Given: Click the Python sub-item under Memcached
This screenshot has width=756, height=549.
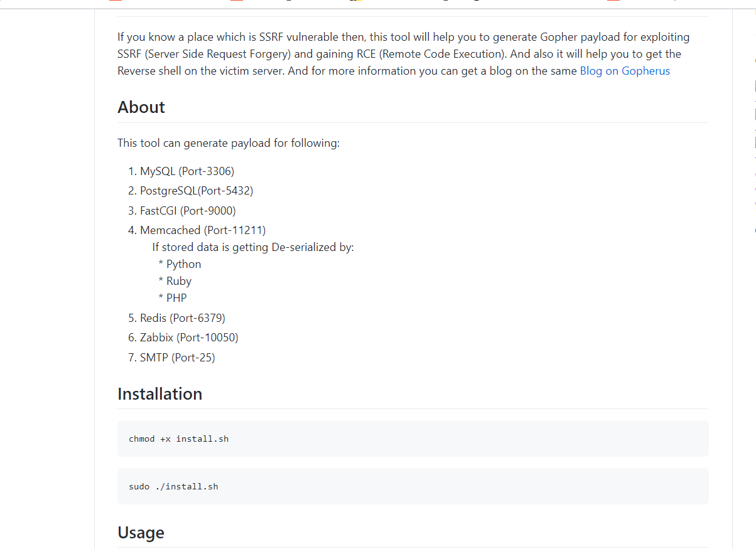Looking at the screenshot, I should point(183,264).
